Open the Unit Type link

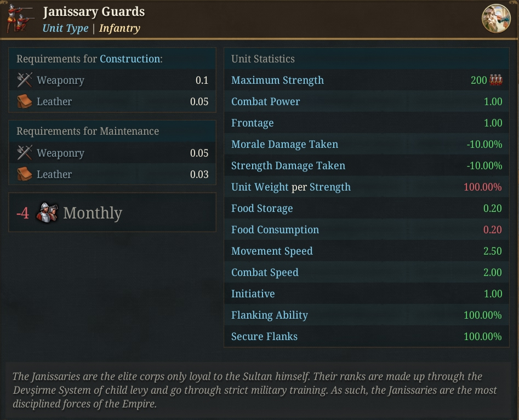pos(66,28)
